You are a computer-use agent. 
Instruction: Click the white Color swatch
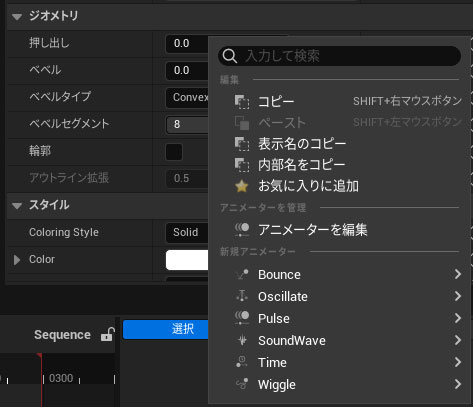(x=187, y=260)
